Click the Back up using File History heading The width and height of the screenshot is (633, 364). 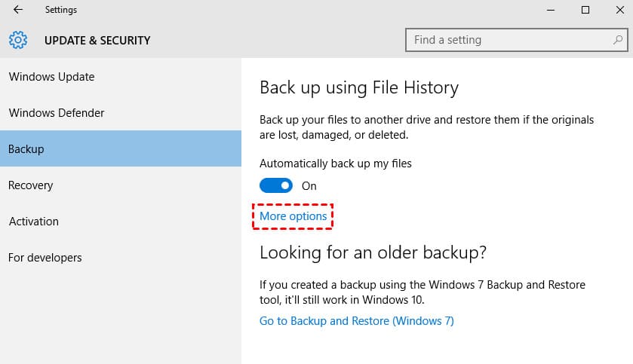[358, 87]
